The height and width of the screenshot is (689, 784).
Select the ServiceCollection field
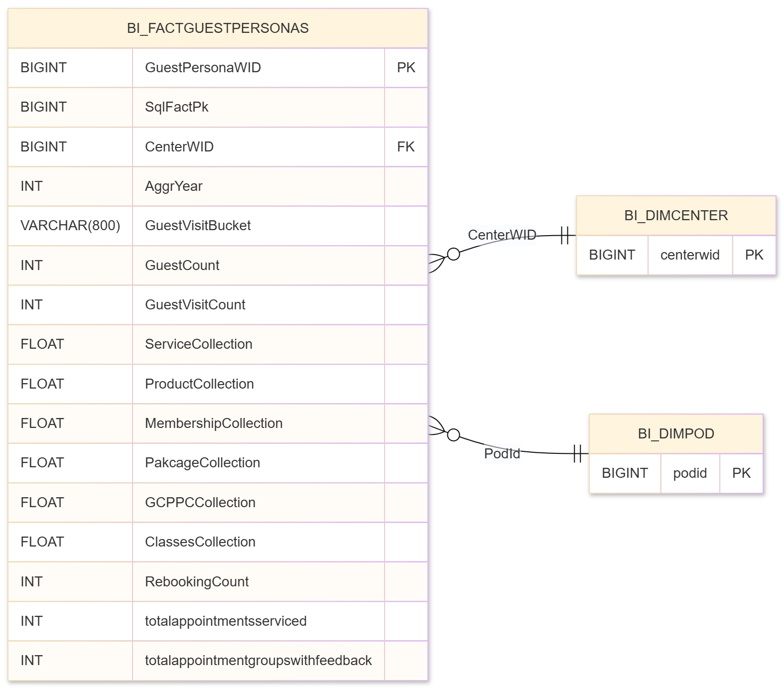click(198, 344)
